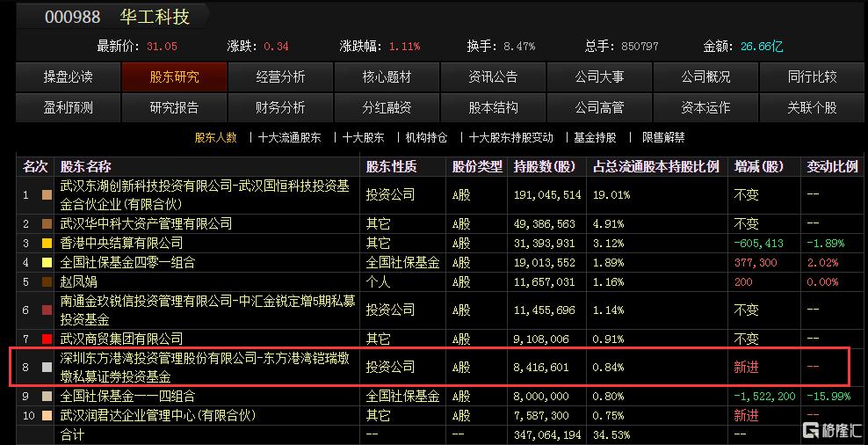Click the 持股数(股) column header
The height and width of the screenshot is (445, 868).
[x=544, y=167]
